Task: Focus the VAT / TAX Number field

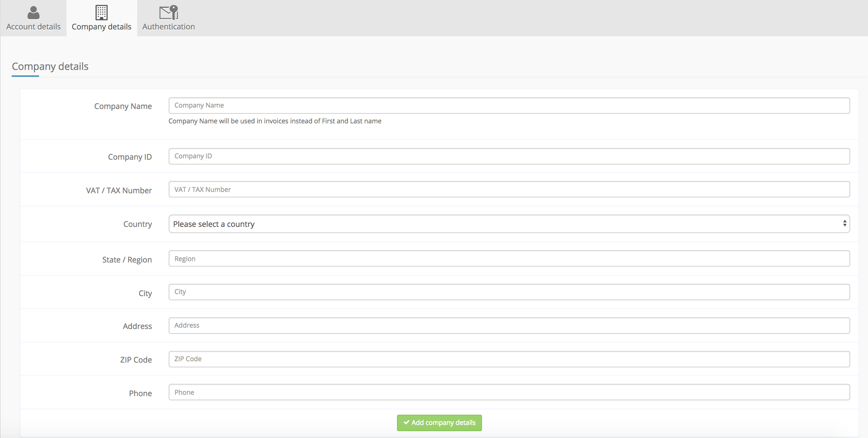Action: [509, 189]
